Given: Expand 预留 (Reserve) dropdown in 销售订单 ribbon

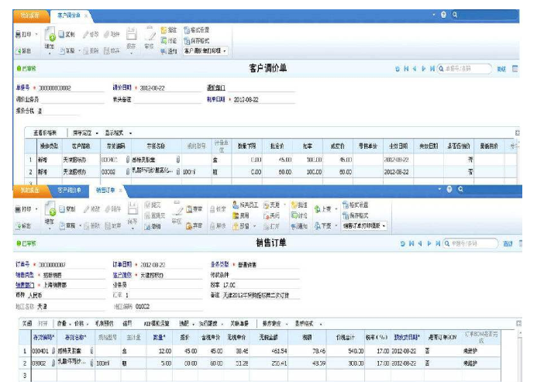Looking at the screenshot, I should 255,226.
